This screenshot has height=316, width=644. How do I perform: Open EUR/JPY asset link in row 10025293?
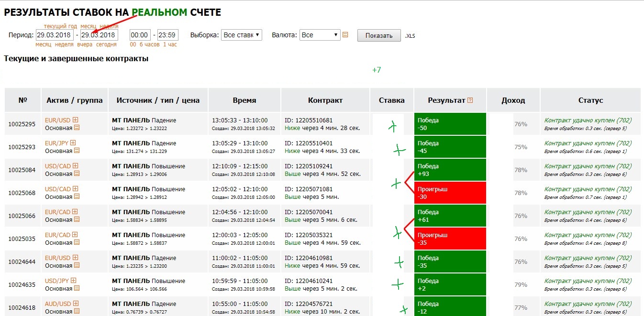[57, 143]
